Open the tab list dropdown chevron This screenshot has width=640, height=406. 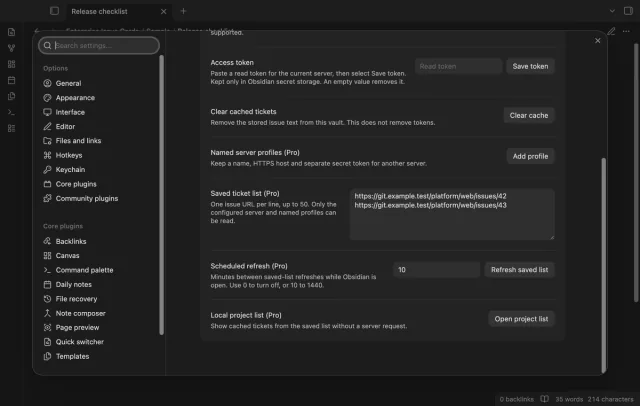612,11
